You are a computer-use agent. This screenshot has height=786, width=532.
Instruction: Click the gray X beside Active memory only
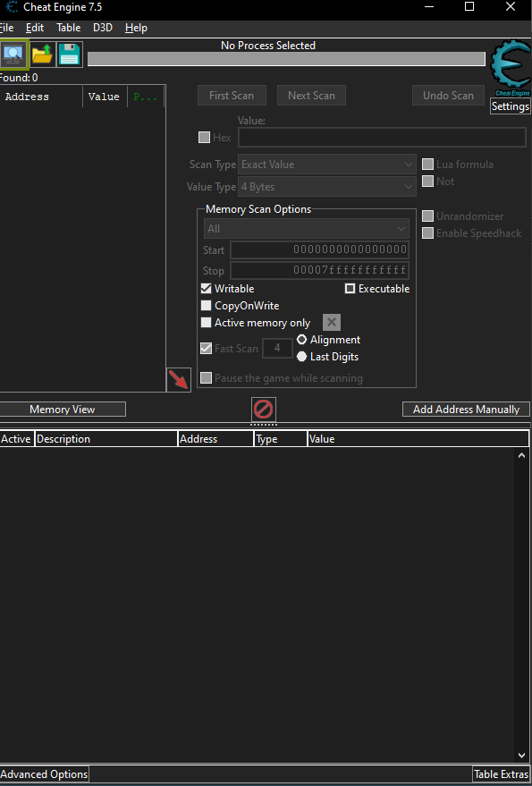coord(332,322)
